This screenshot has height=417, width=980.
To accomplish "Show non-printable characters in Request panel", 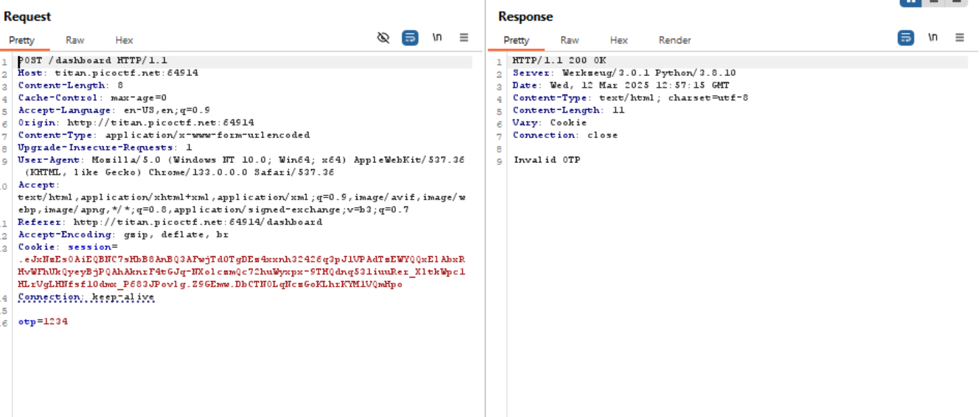I will (437, 38).
